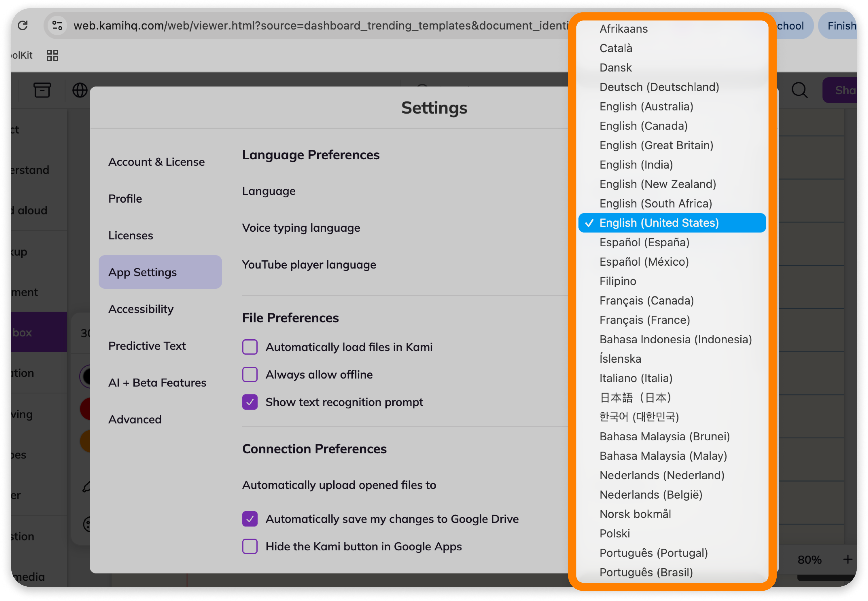This screenshot has width=868, height=601.
Task: Choose English (South Africa) entry
Action: point(672,203)
